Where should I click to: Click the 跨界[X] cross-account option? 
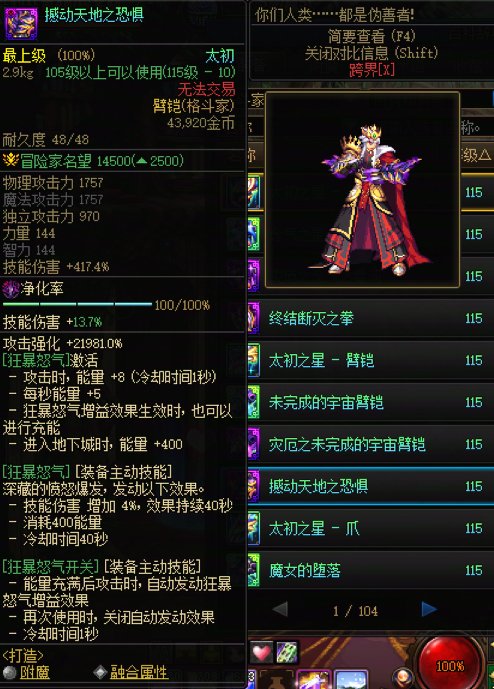pyautogui.click(x=372, y=70)
